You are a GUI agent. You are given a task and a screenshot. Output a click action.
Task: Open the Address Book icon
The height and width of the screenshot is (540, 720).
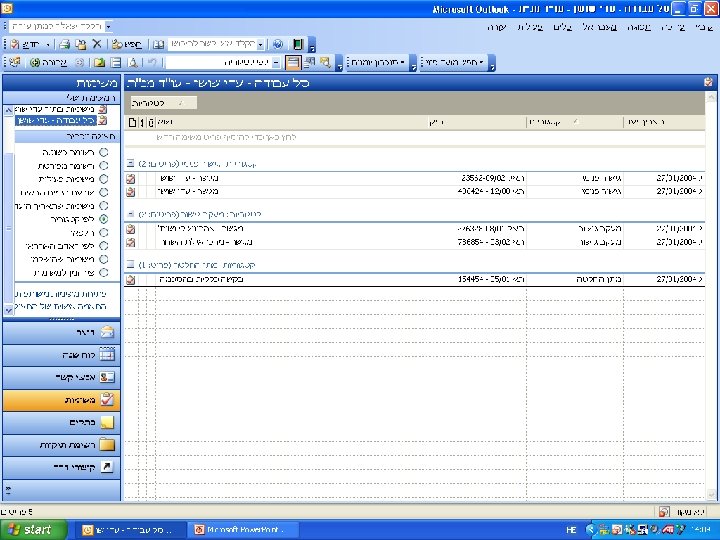coord(158,45)
